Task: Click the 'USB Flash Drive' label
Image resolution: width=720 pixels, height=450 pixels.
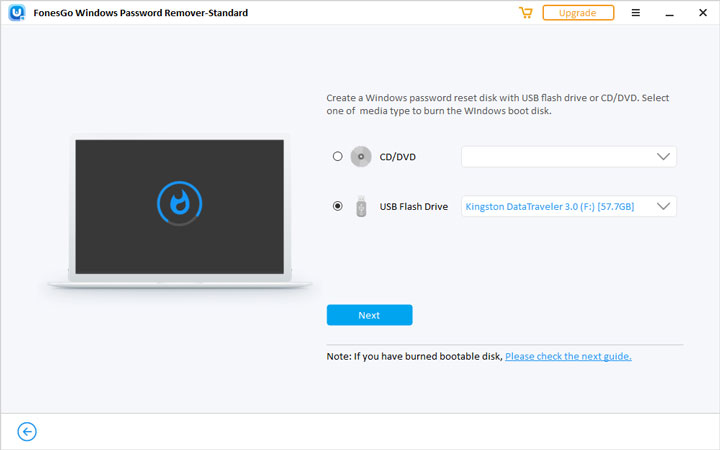Action: 414,207
